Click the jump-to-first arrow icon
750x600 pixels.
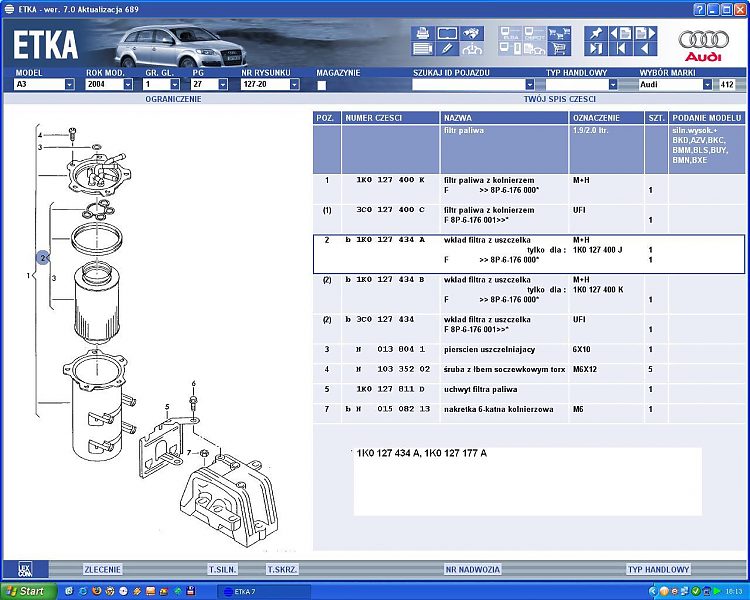coord(621,49)
